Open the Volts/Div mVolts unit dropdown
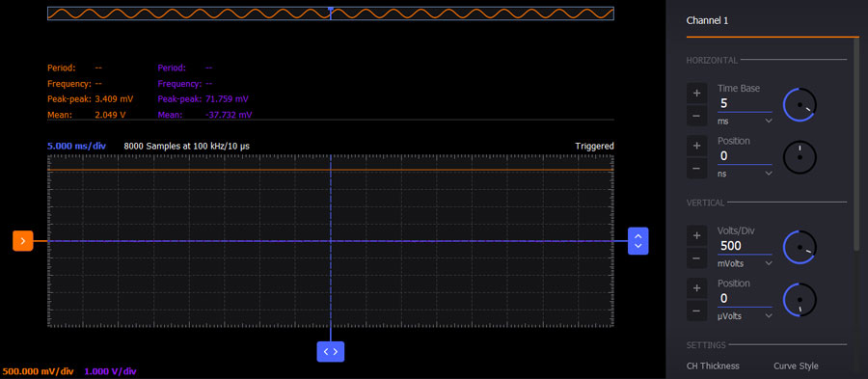This screenshot has height=379, width=868. tap(745, 263)
